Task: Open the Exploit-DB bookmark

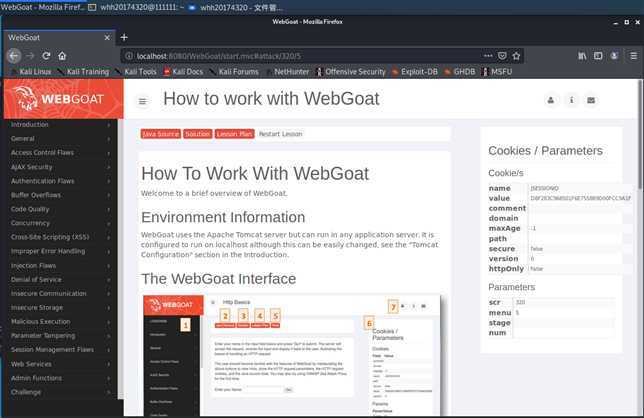Action: (x=415, y=71)
